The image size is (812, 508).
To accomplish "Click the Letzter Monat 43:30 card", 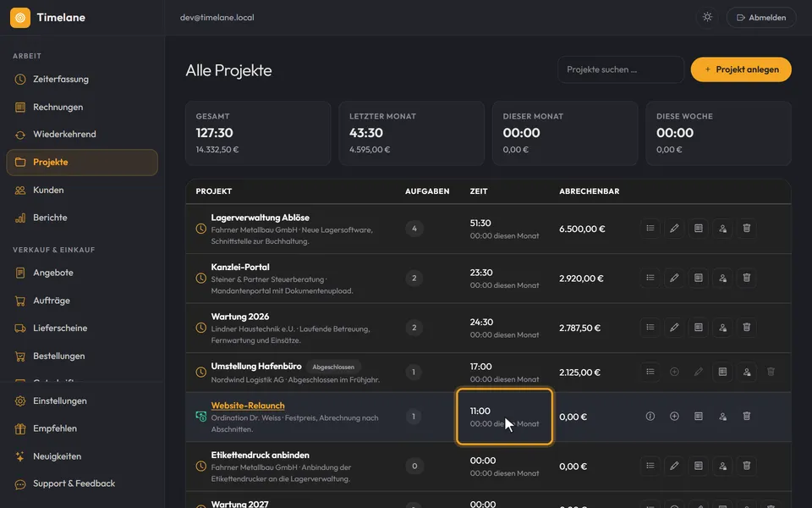I will [412, 133].
